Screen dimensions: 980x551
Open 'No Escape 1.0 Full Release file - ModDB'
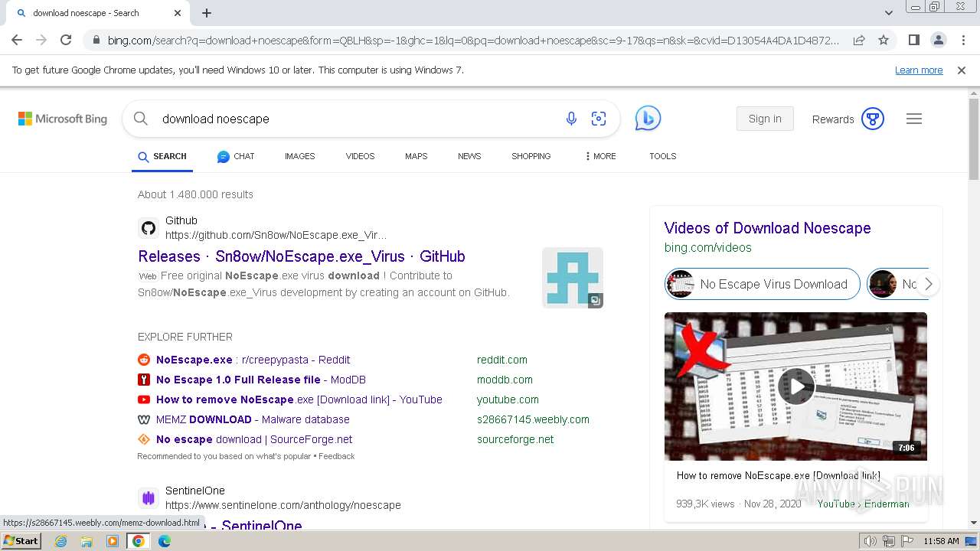[261, 380]
